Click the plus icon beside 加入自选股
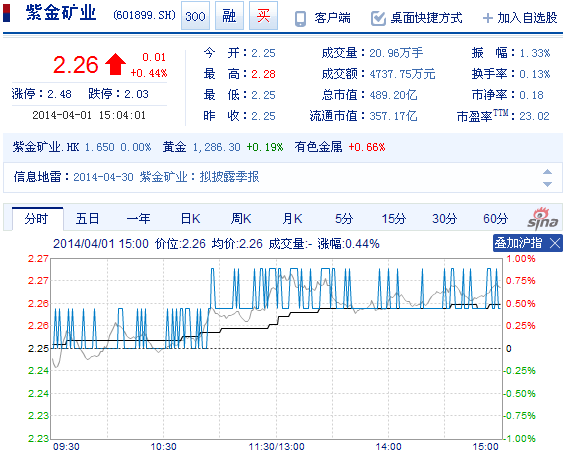 [487, 18]
